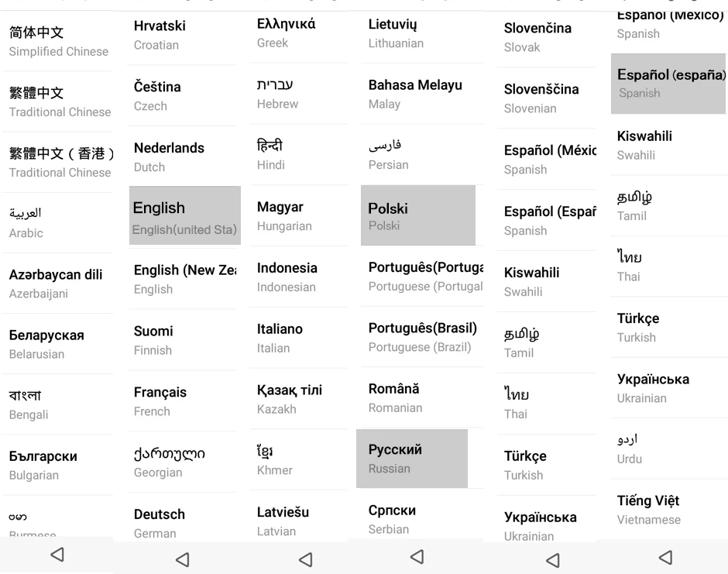Select Português (Brasil) language
Screen dimensions: 728x574
[422, 337]
